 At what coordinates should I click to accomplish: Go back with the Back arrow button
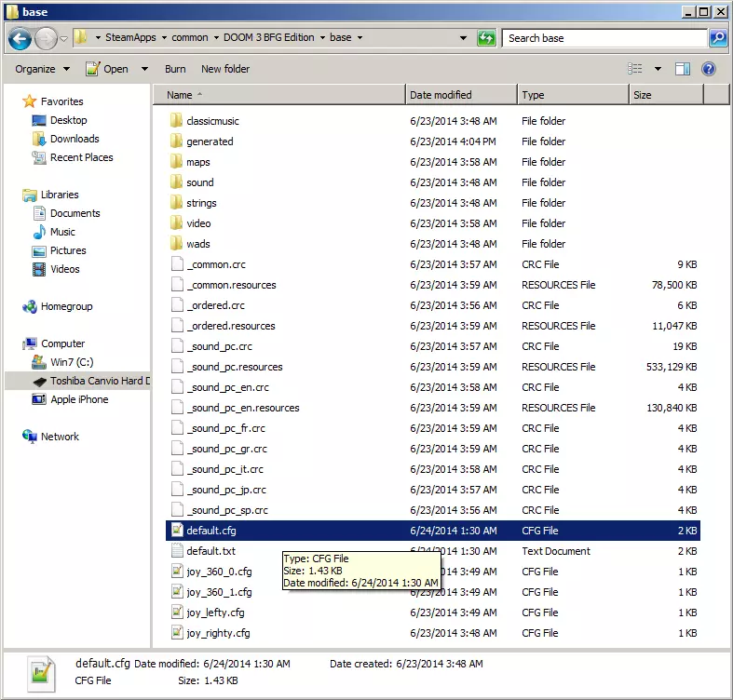20,38
